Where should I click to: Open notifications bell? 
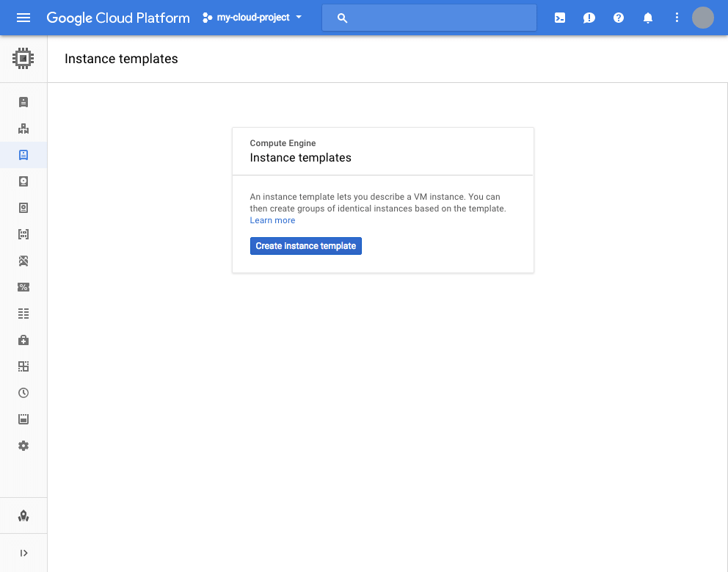pos(648,18)
